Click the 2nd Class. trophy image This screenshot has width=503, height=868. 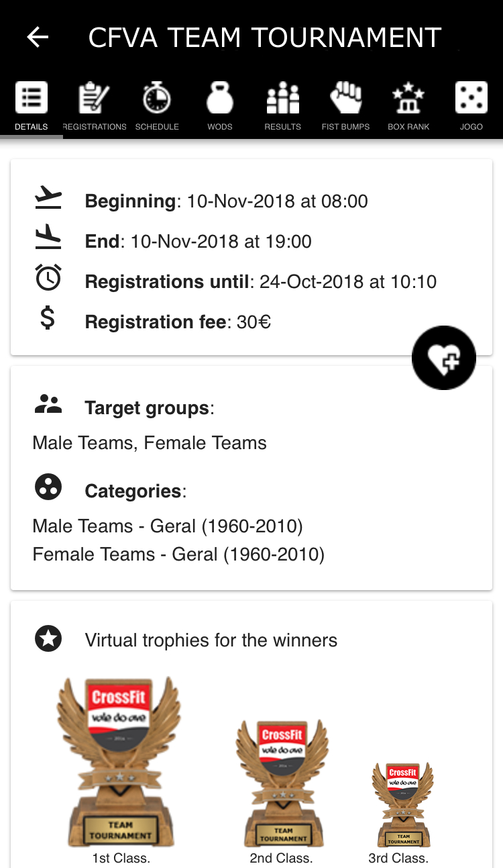click(x=282, y=783)
